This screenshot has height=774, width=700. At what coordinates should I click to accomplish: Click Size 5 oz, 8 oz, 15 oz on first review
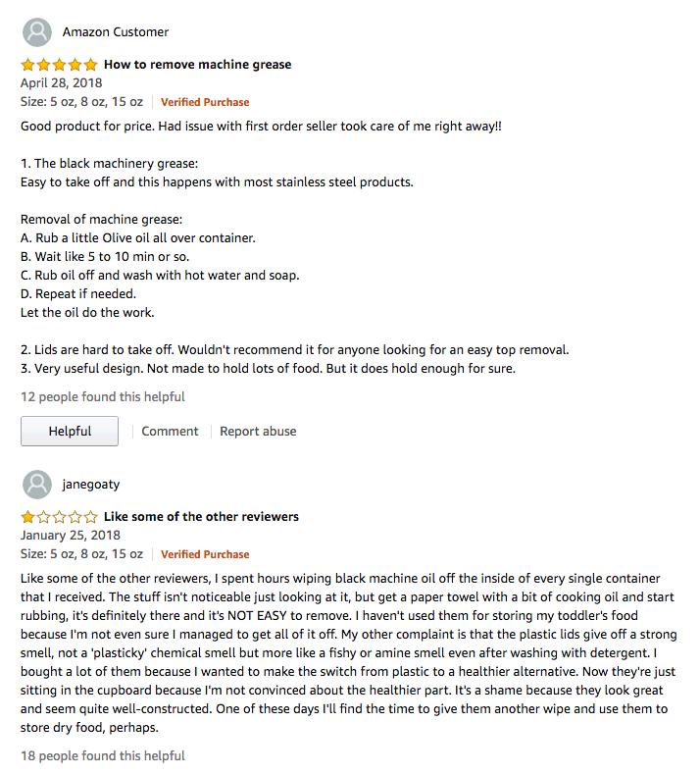coord(82,102)
